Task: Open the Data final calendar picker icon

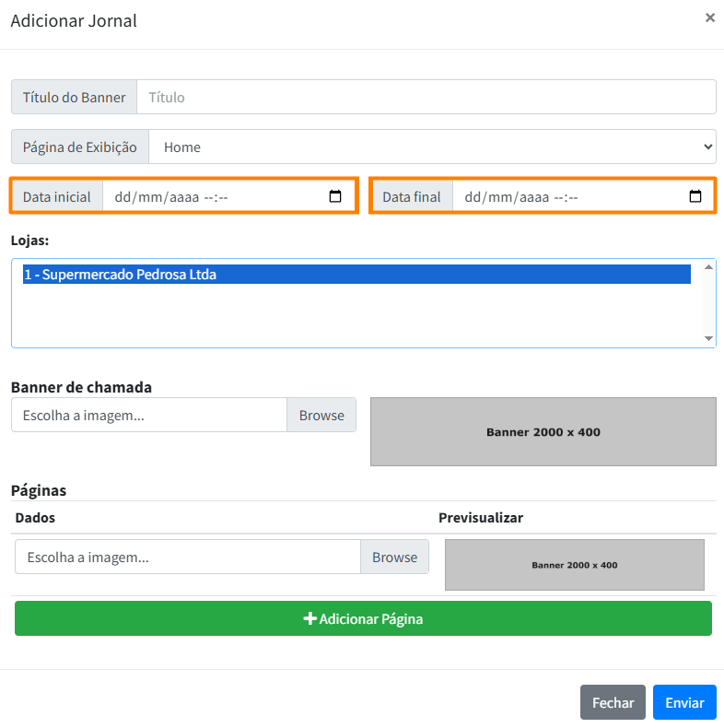Action: tap(695, 196)
